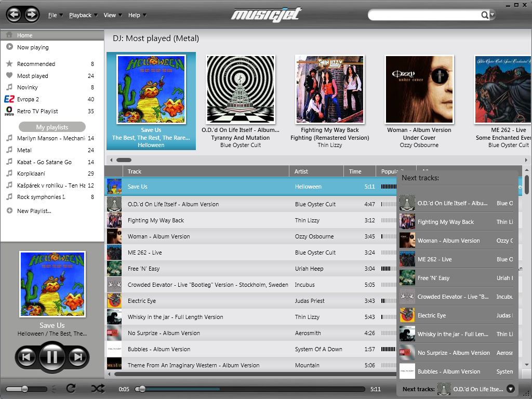Open the Help menu

pos(137,15)
